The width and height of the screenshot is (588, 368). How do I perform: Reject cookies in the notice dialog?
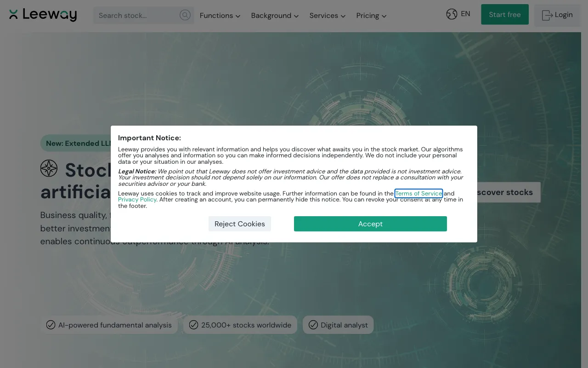point(240,224)
